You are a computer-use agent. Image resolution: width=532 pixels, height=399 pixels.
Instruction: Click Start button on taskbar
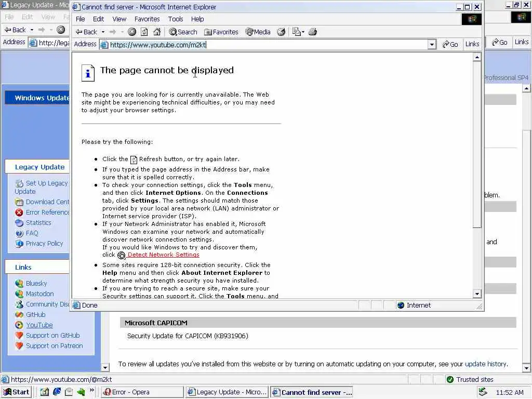[16, 392]
